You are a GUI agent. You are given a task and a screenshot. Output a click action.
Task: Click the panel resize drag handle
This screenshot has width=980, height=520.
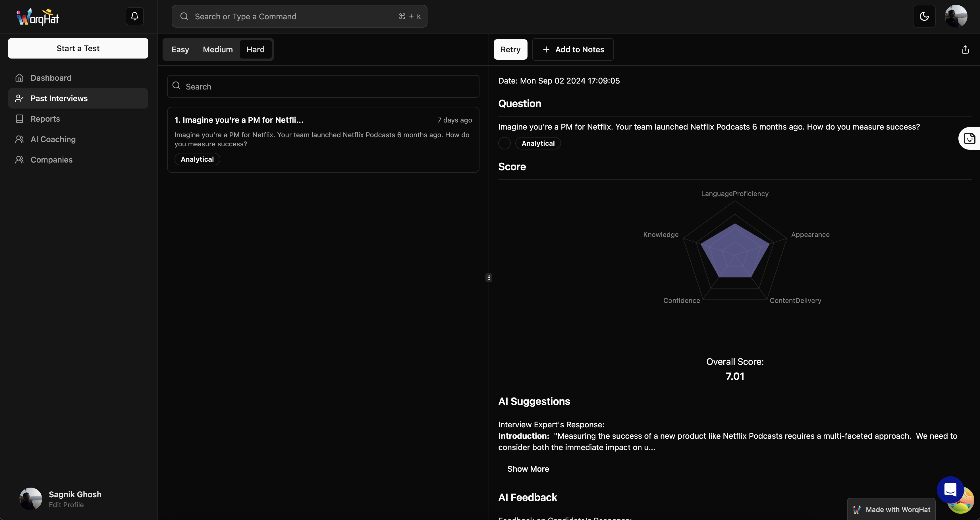[489, 278]
